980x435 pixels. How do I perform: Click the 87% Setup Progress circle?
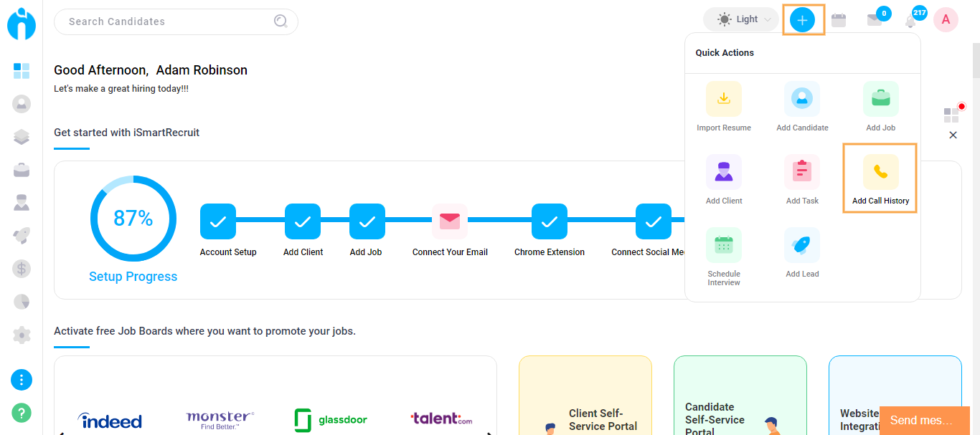pos(133,219)
